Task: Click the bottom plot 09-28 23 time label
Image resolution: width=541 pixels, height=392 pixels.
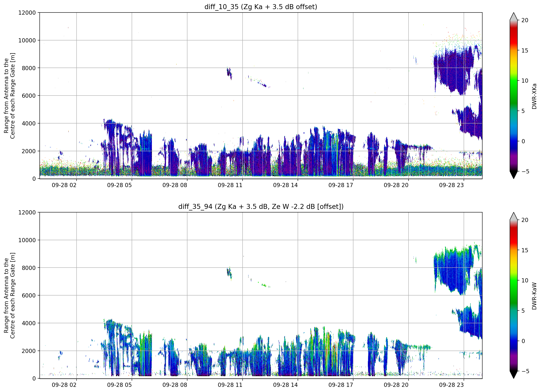Action: pyautogui.click(x=452, y=385)
